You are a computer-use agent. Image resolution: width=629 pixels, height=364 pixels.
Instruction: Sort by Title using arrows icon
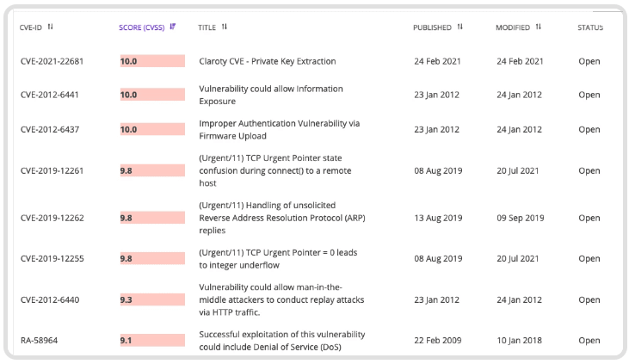pyautogui.click(x=225, y=27)
